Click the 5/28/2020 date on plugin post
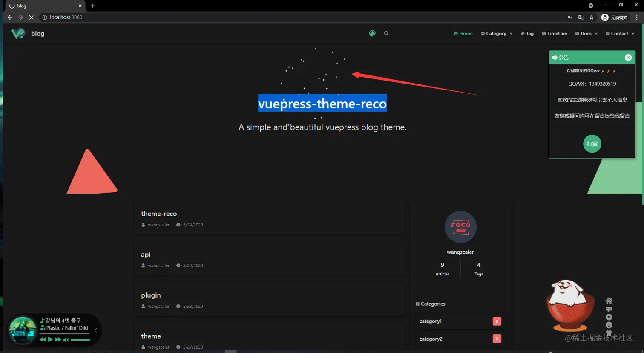Screen dimensions: 644x353 tap(193, 307)
